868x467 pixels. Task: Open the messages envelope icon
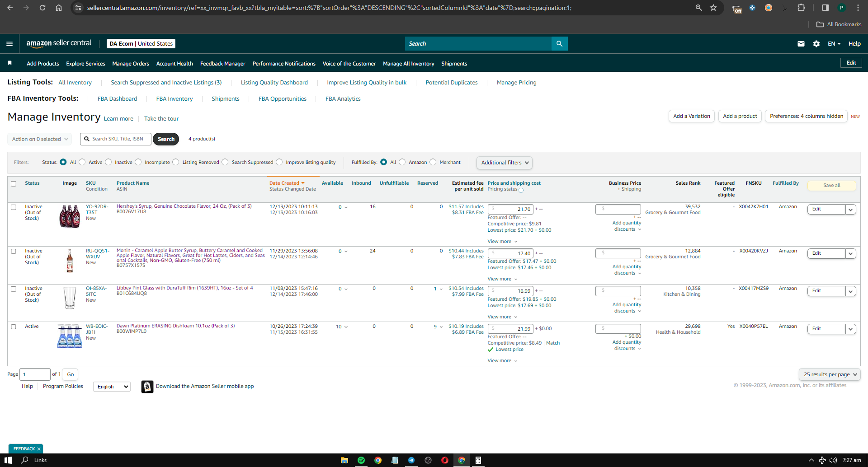[x=801, y=44]
